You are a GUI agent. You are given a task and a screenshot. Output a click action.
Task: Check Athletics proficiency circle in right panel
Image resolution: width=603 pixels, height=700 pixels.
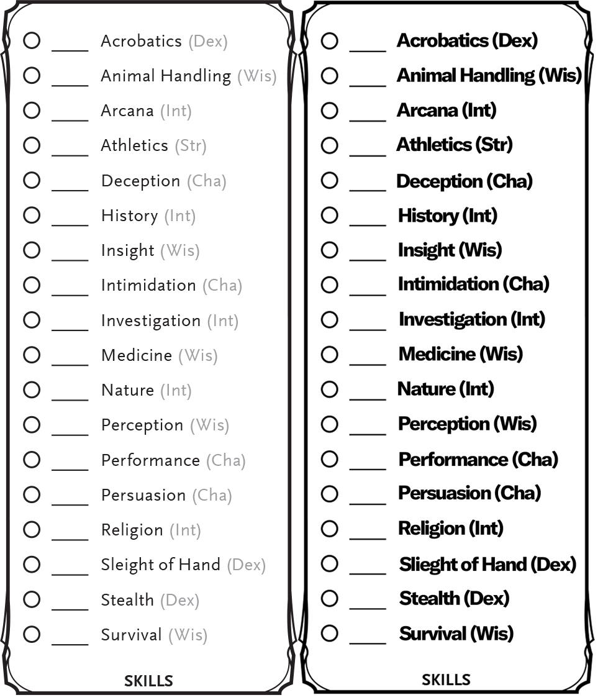pos(329,145)
